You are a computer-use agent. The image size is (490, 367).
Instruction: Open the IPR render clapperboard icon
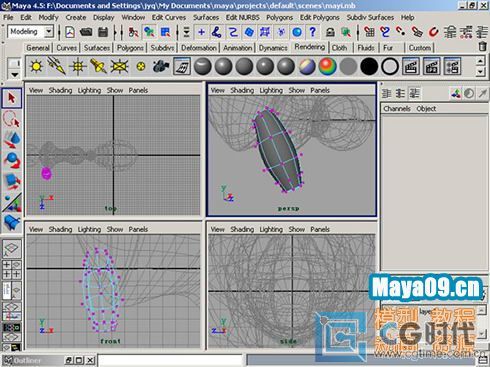click(431, 66)
